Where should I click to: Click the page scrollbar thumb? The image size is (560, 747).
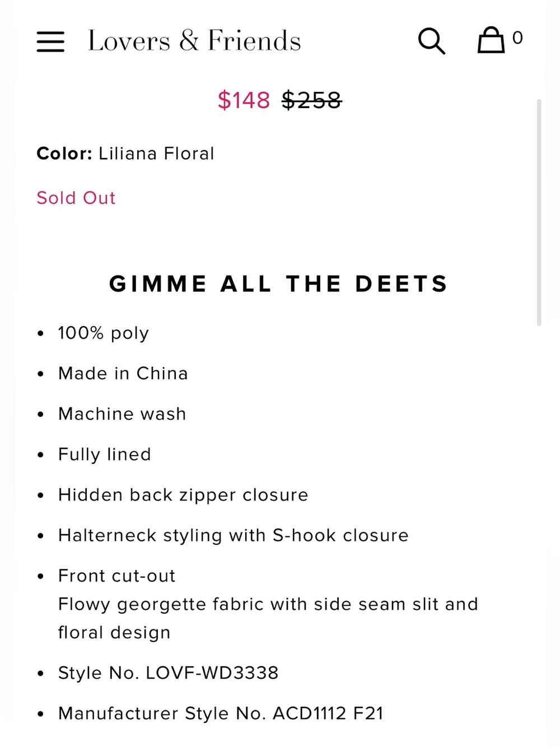point(539,212)
